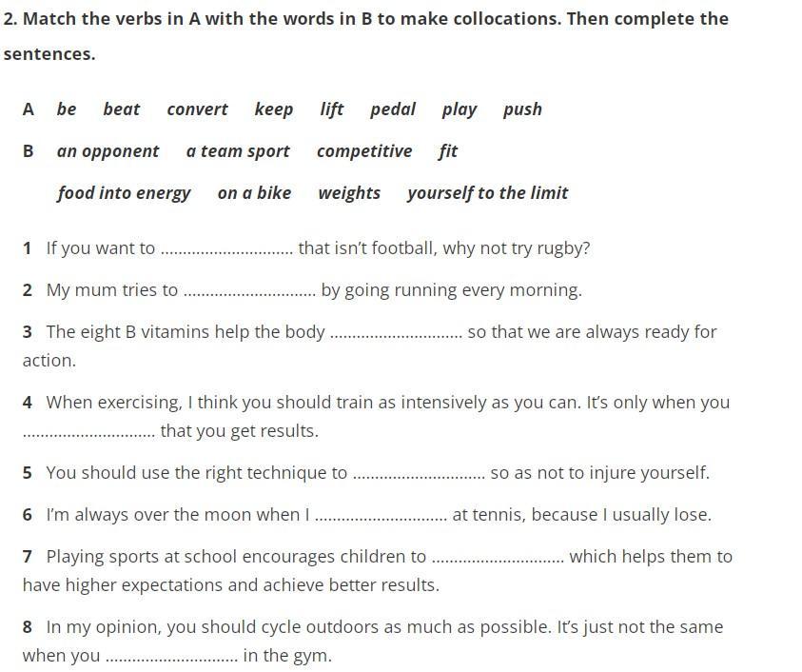The image size is (802, 672).
Task: Click the verb 'keep' in row A
Action: tap(273, 109)
